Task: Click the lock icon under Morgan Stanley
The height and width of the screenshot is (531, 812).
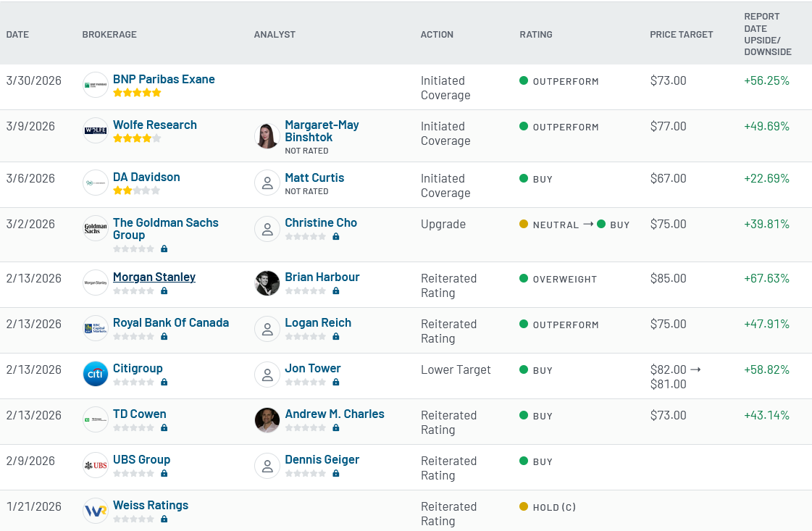Action: point(164,290)
